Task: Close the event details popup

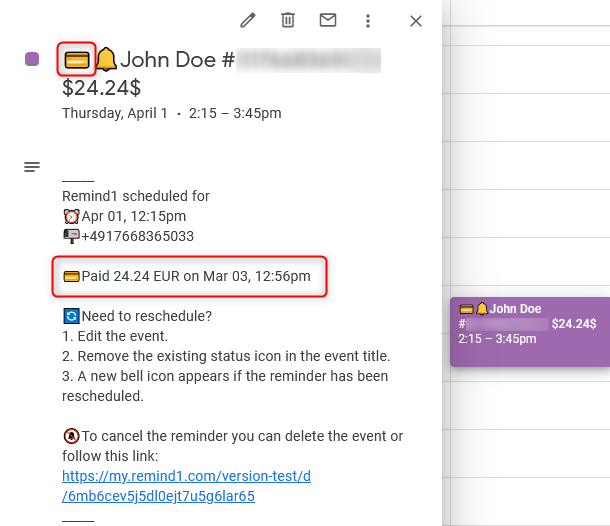Action: point(416,21)
